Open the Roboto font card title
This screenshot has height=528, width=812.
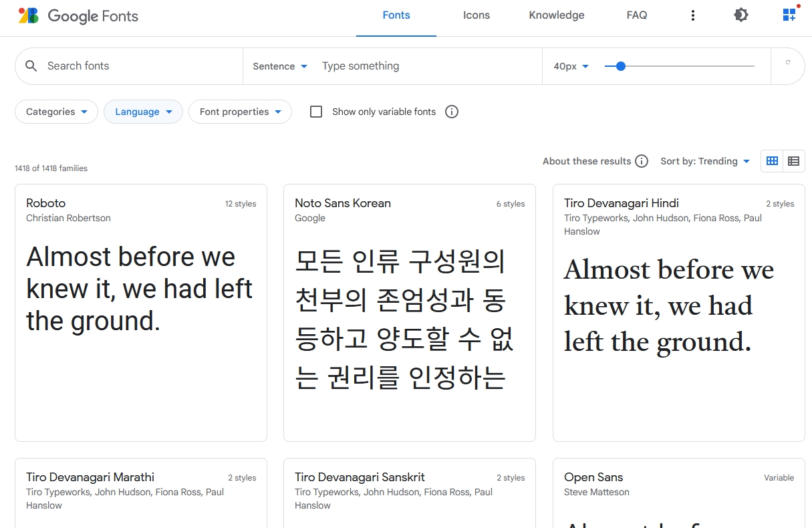pyautogui.click(x=46, y=203)
